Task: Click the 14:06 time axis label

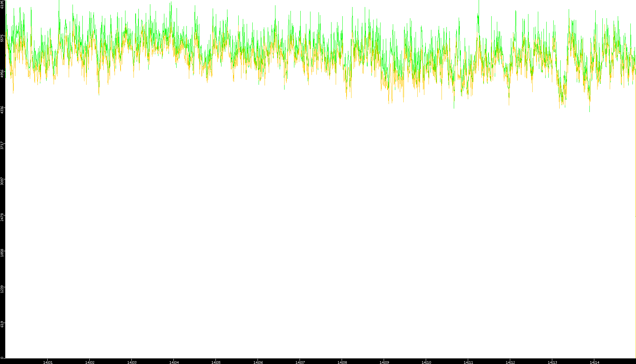Action: [x=258, y=362]
